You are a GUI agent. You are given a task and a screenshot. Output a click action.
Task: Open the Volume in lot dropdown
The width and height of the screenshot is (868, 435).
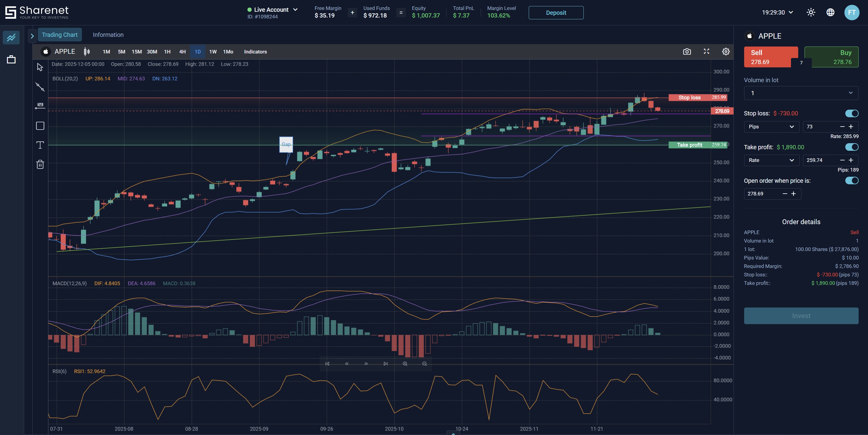[x=801, y=93]
